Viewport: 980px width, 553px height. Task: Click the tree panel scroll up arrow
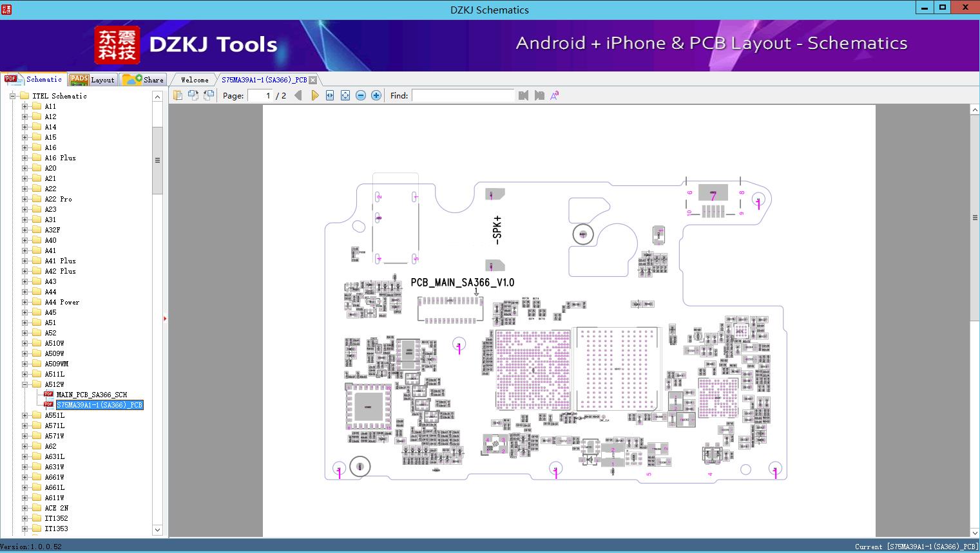pos(157,97)
